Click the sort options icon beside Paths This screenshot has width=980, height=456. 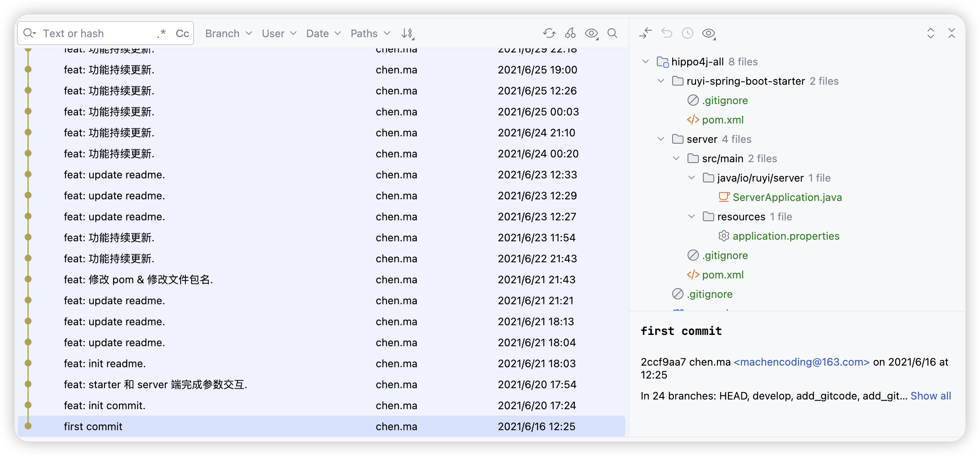click(407, 33)
